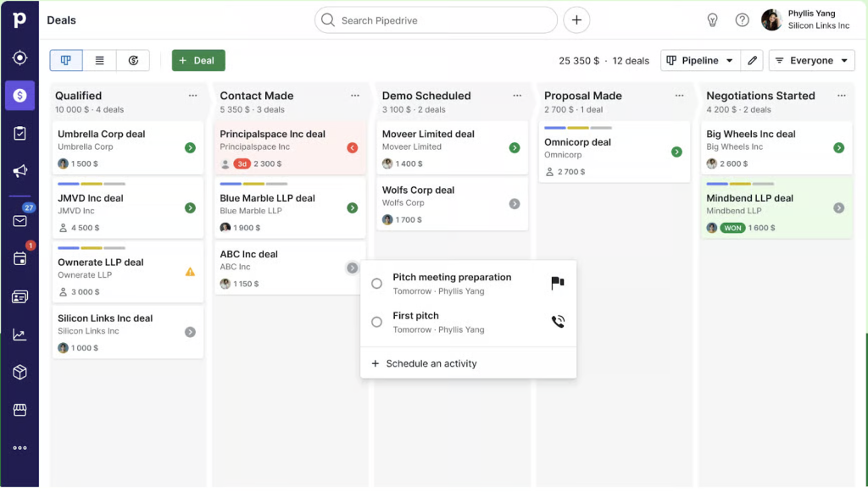Open the Products box icon in sidebar
This screenshot has width=868, height=492.
point(20,371)
